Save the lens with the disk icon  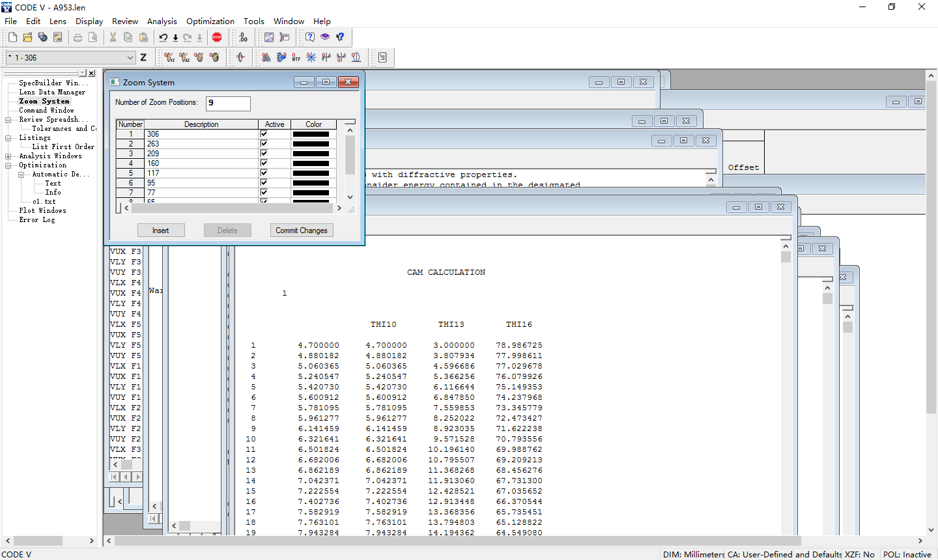[42, 37]
